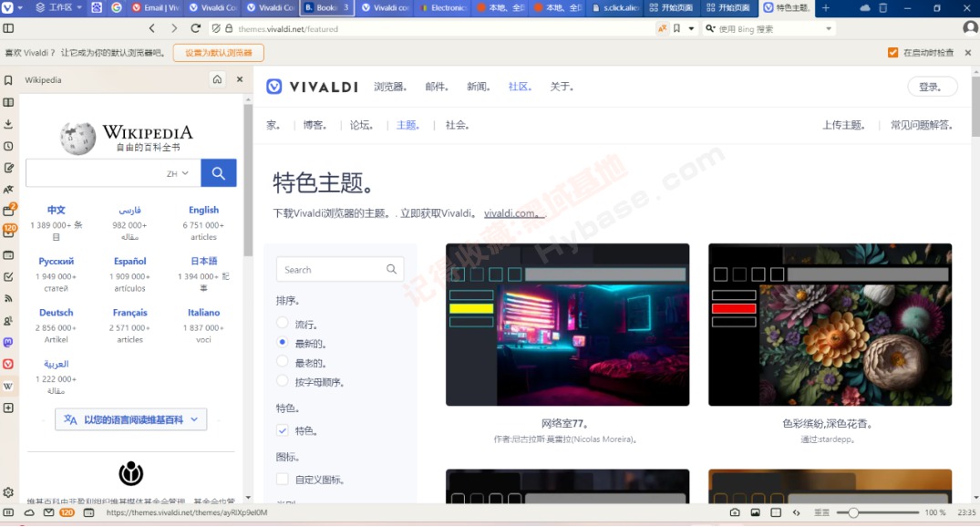Click the Wikipedia panel home icon

click(x=217, y=79)
